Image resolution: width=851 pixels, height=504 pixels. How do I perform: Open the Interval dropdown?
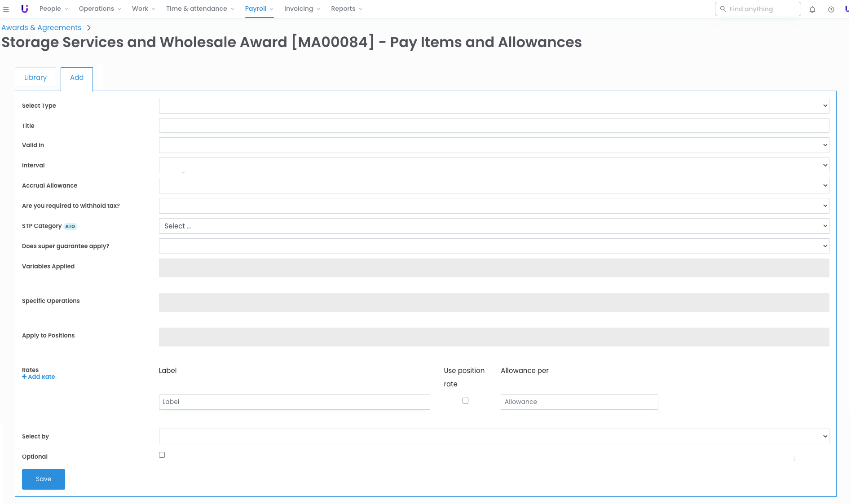pos(494,166)
